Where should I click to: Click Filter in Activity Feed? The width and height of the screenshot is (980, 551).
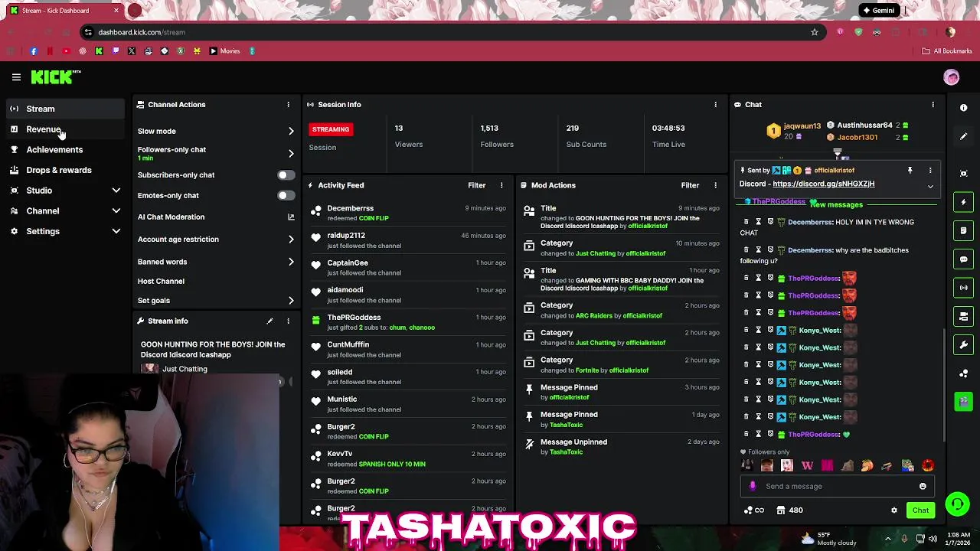pyautogui.click(x=476, y=185)
